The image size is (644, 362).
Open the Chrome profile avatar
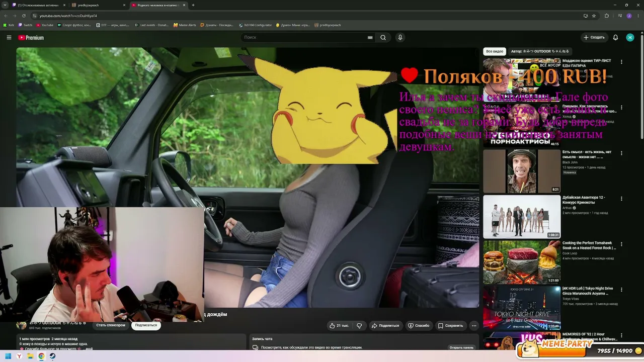[629, 16]
